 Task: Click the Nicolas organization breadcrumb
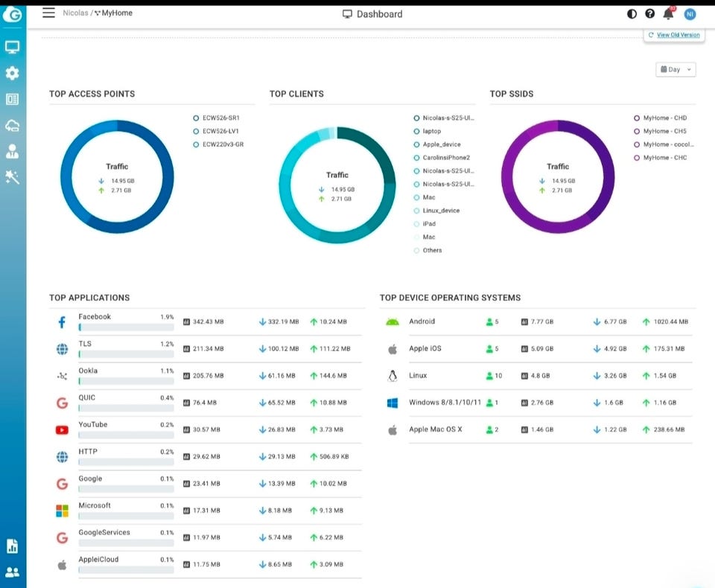[75, 13]
